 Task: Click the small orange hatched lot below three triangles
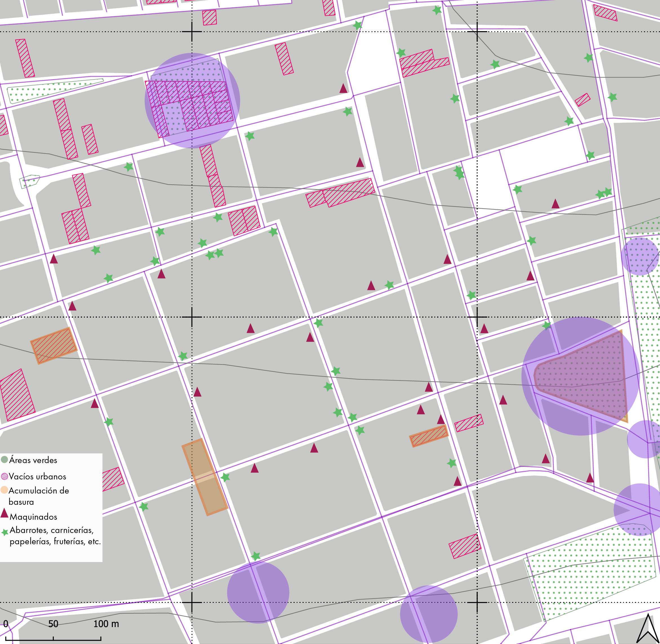(x=429, y=436)
